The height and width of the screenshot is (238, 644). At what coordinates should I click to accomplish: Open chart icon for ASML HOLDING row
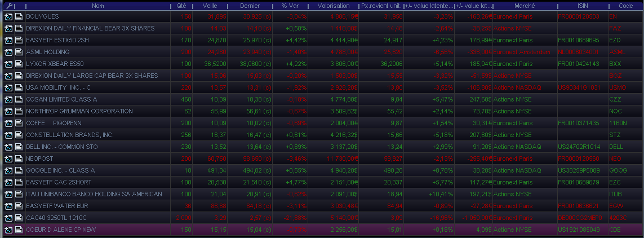[x=8, y=52]
